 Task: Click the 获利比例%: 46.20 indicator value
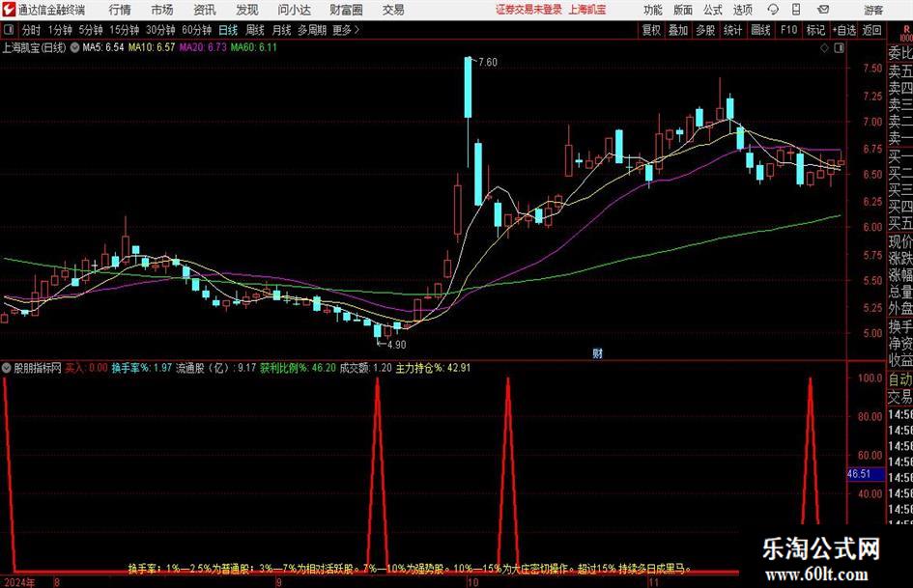pos(298,368)
